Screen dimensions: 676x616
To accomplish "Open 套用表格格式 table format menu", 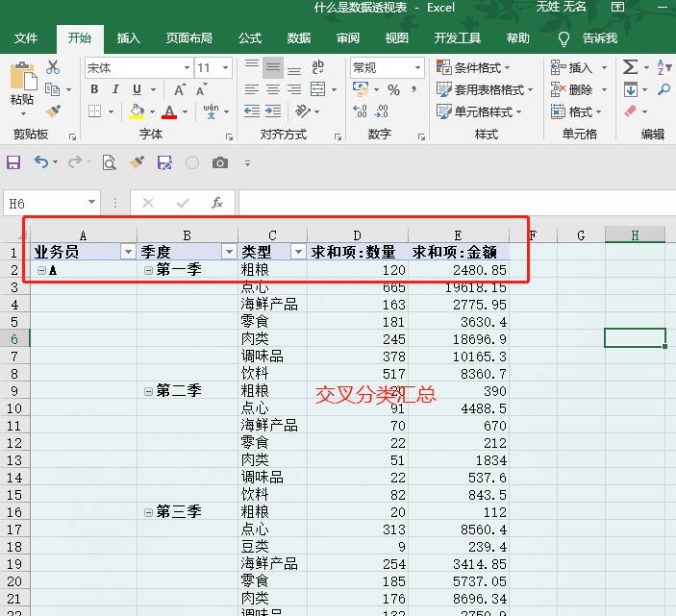I will (x=485, y=89).
